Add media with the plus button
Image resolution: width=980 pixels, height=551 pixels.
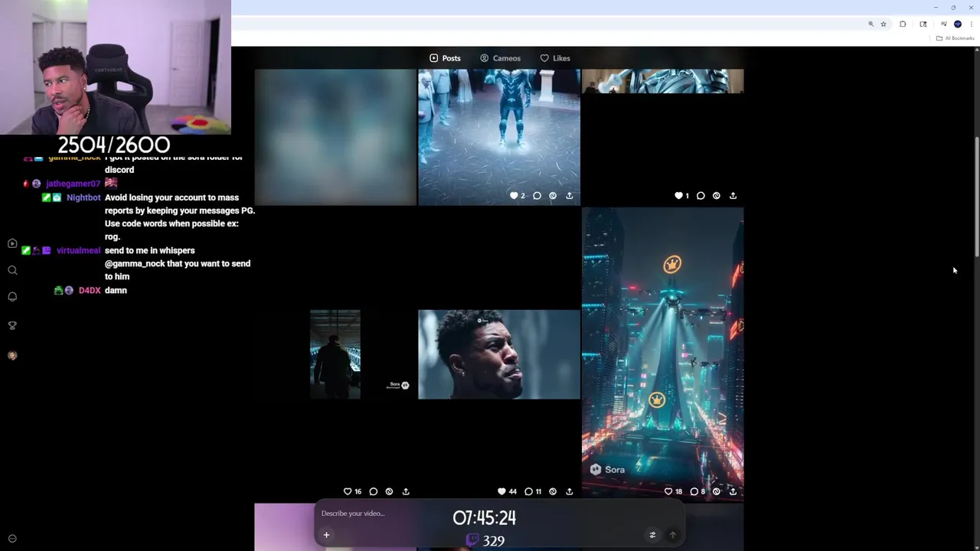coord(326,535)
